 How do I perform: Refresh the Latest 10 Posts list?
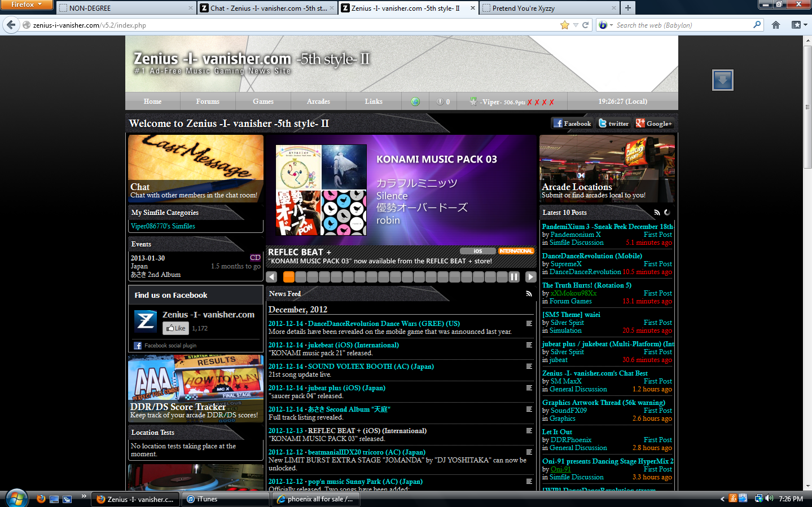[667, 213]
